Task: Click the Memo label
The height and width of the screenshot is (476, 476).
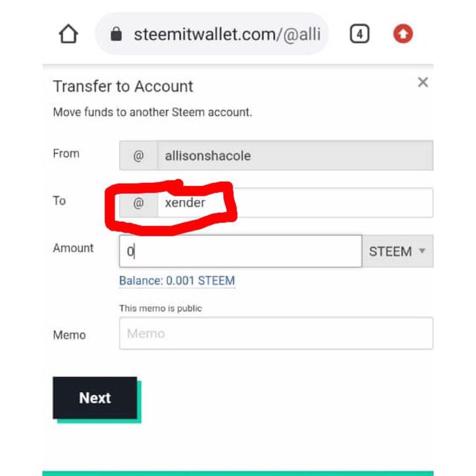Action: pyautogui.click(x=69, y=335)
